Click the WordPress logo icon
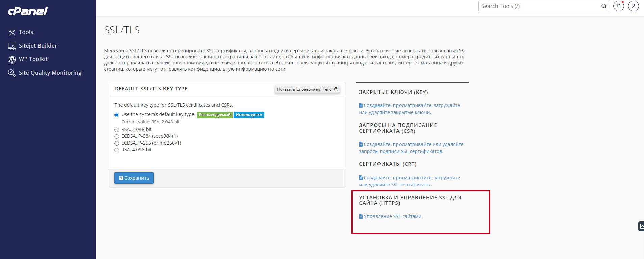This screenshot has width=644, height=259. click(12, 59)
